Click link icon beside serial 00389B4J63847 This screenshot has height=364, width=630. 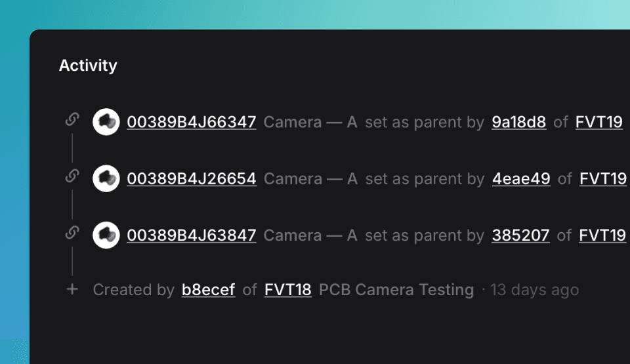72,232
